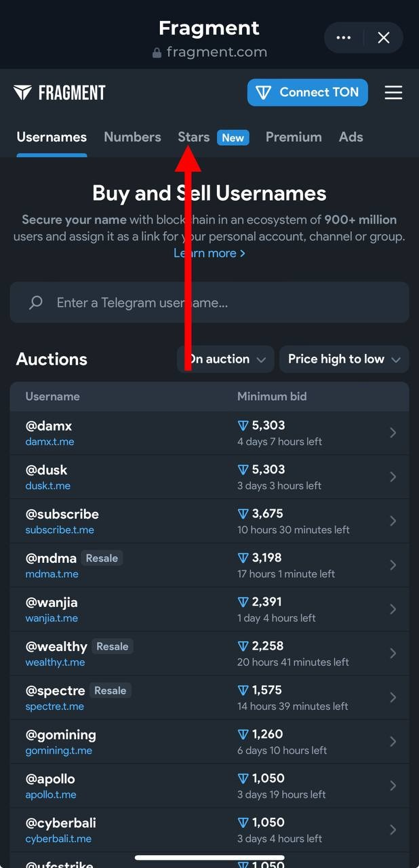Click the TON icon beside the 5,303 @damx bid
419x868 pixels.
click(243, 426)
